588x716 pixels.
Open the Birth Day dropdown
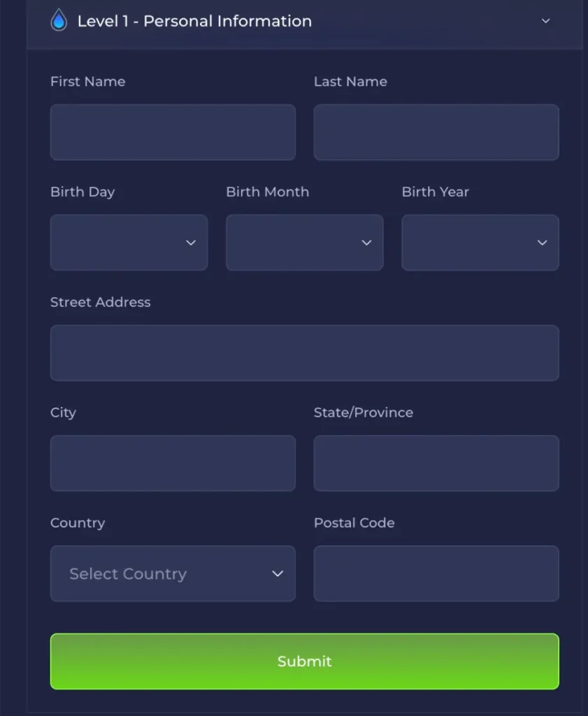[x=129, y=243]
